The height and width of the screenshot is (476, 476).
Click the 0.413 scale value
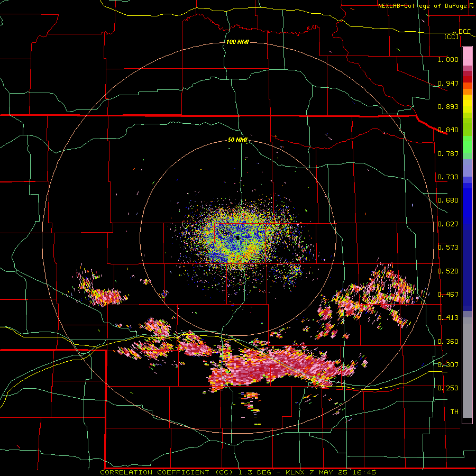click(x=448, y=318)
